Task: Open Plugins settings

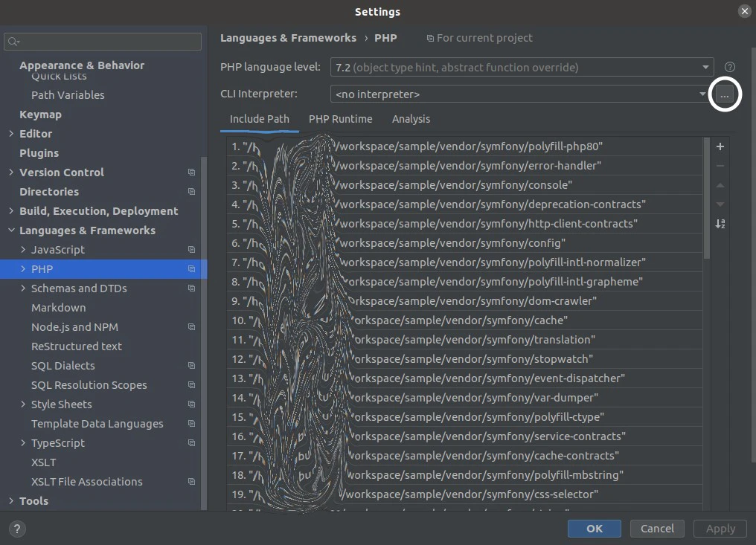Action: [39, 152]
